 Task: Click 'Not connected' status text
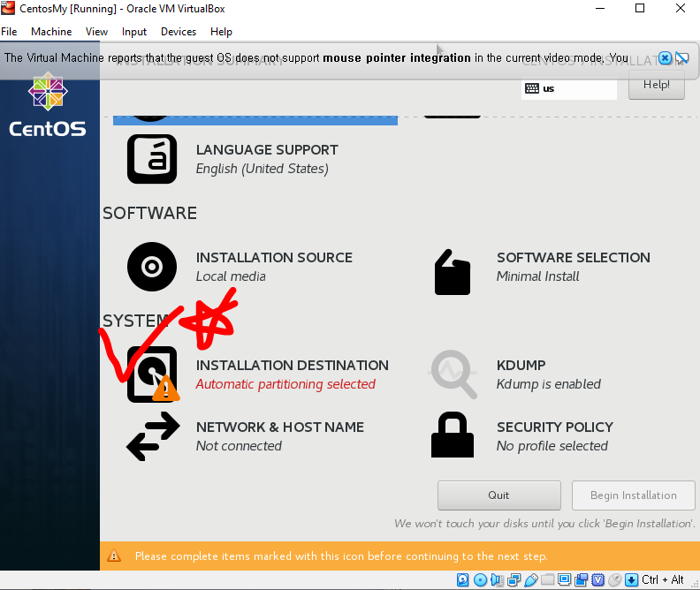coord(239,446)
